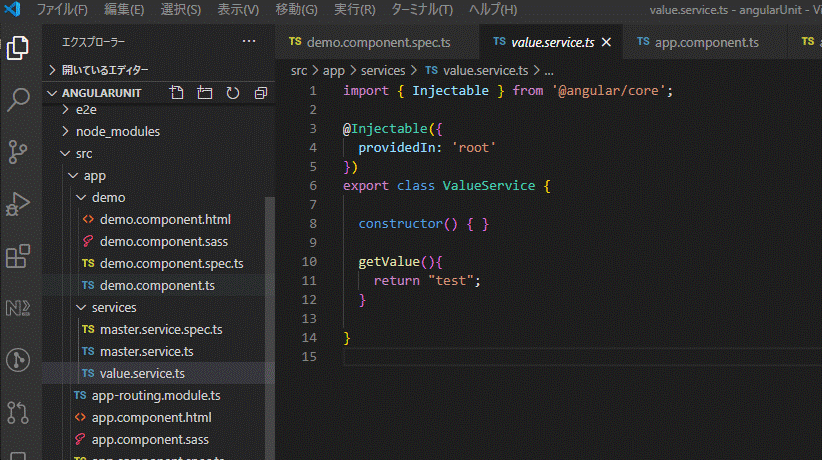The width and height of the screenshot is (822, 460).
Task: Refresh the explorer file tree
Action: pos(233,93)
